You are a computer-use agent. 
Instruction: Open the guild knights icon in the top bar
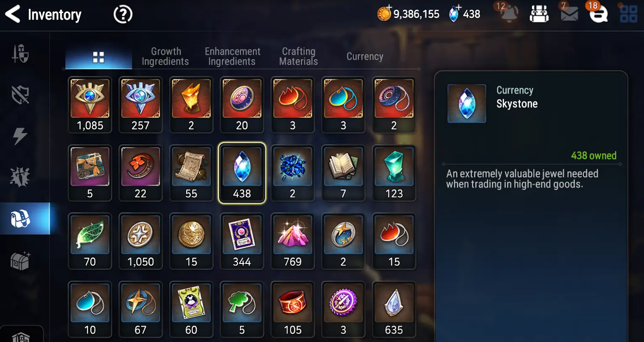point(539,14)
